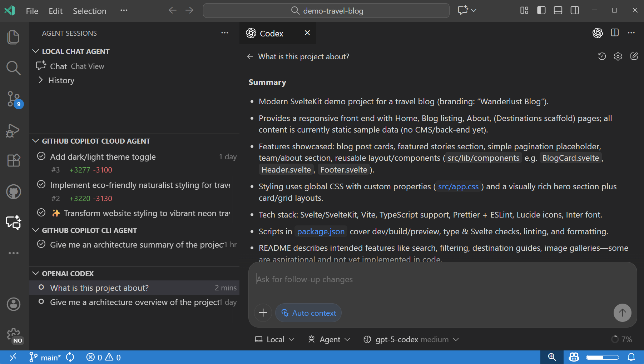
Task: Open the Source Control view showing 9 changes
Action: pos(13,99)
